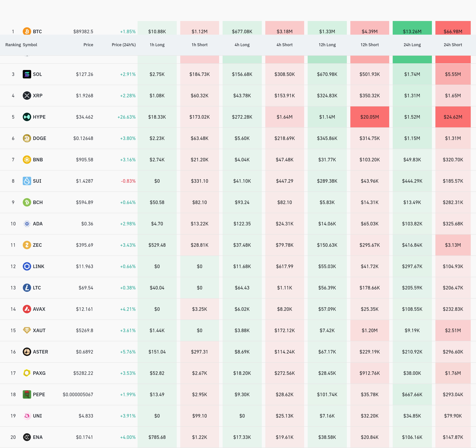Sort by Ranking column header
The width and height of the screenshot is (476, 448).
click(x=13, y=45)
